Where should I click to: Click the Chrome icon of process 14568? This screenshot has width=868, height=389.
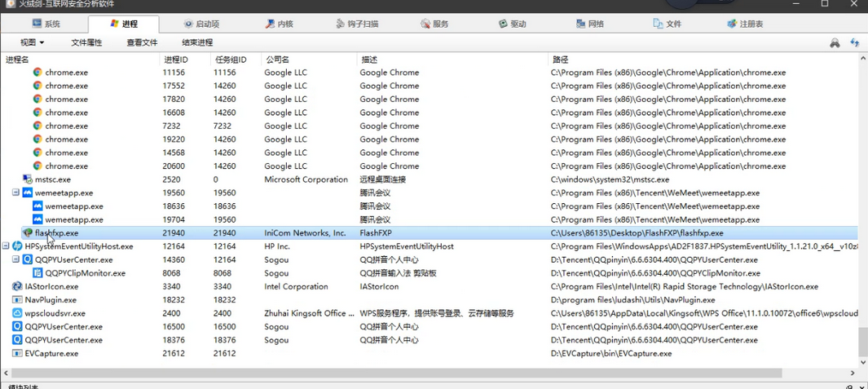pyautogui.click(x=37, y=153)
